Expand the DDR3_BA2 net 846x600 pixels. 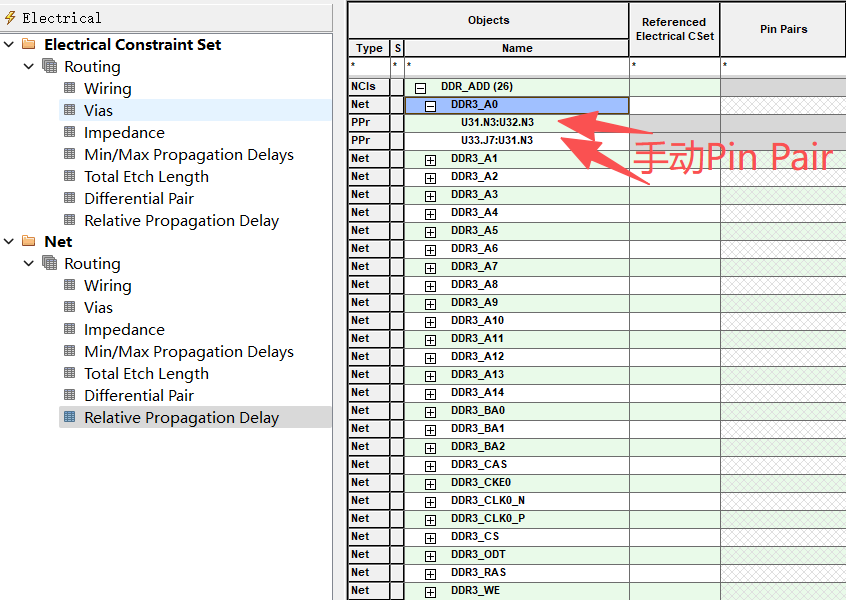430,448
